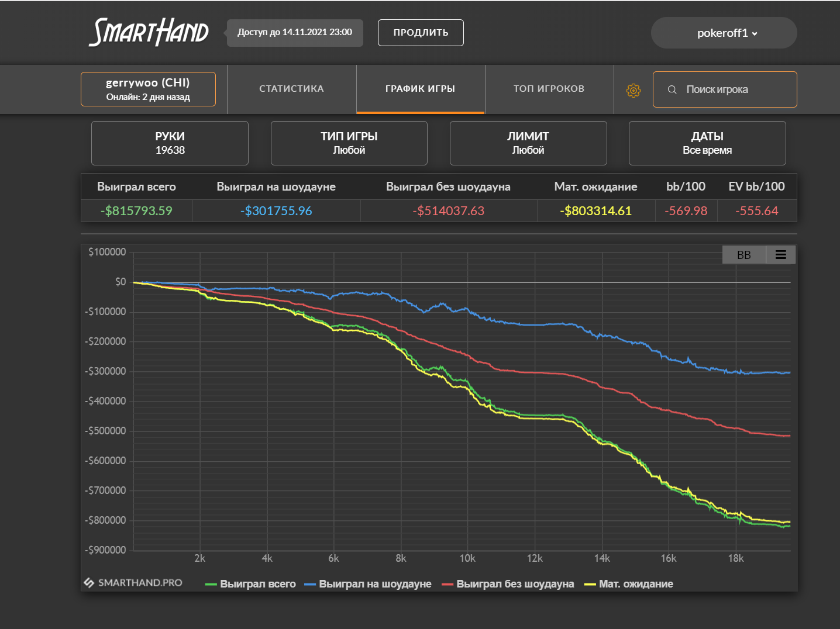Open the 'Даты' date range filter
Viewport: 840px width, 629px height.
707,143
